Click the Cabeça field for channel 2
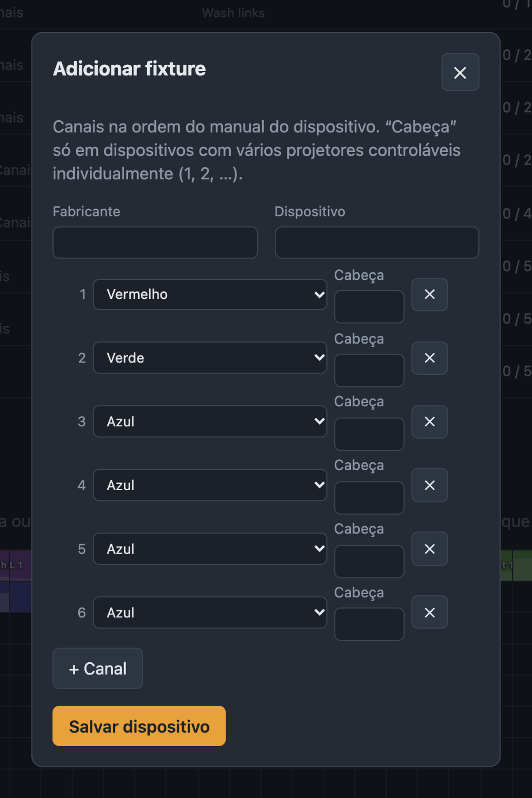 (369, 370)
